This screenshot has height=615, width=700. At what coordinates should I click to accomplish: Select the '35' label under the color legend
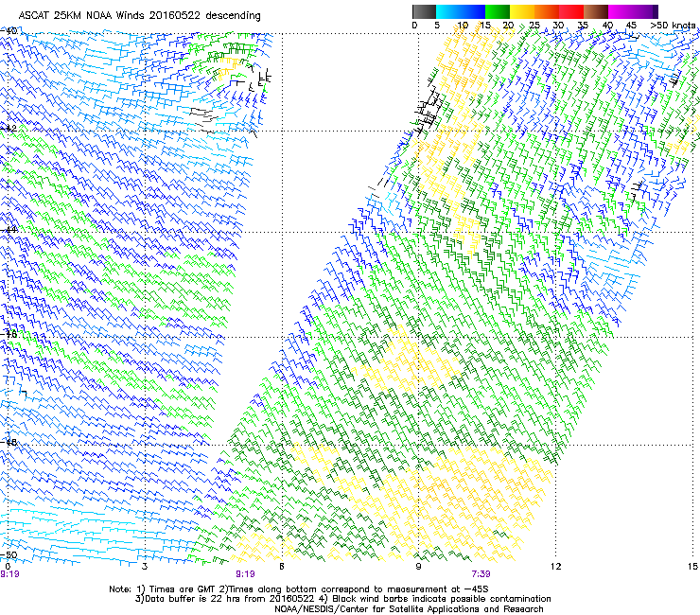(x=583, y=26)
